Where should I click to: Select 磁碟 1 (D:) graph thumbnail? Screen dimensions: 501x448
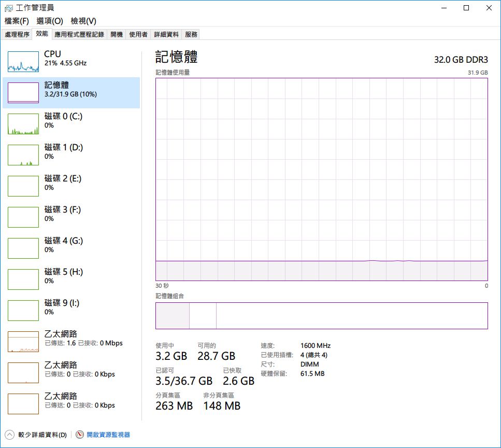click(x=23, y=155)
